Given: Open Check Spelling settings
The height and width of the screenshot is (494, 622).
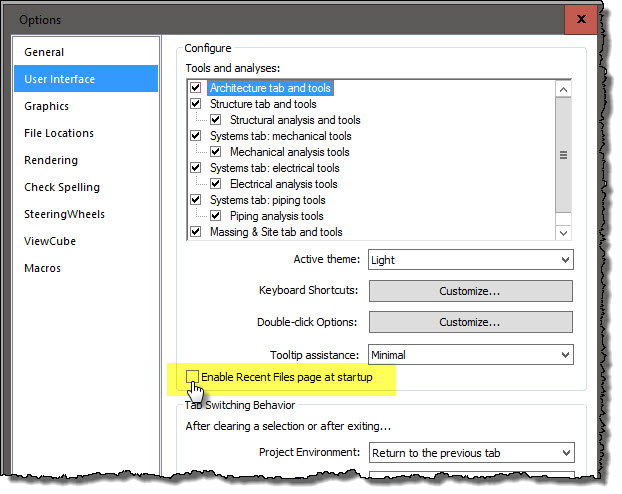Looking at the screenshot, I should (86, 187).
